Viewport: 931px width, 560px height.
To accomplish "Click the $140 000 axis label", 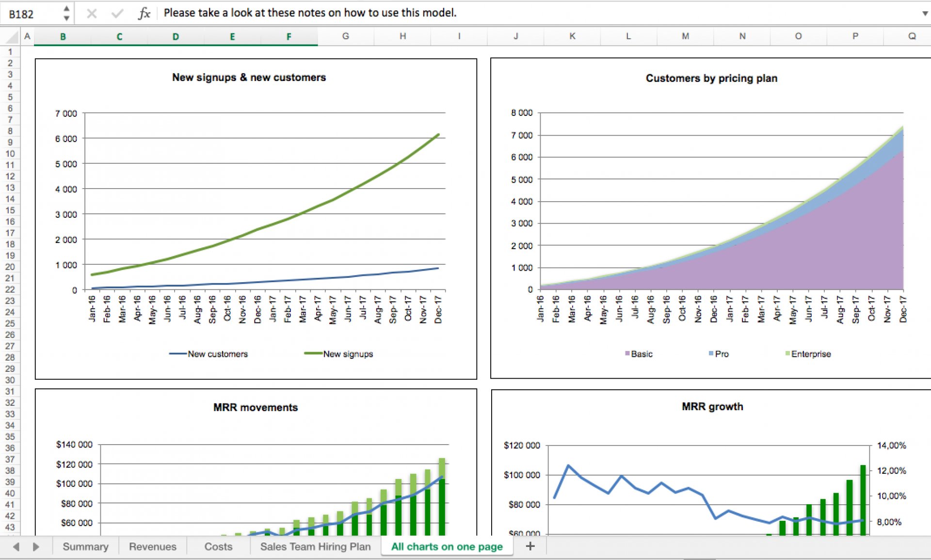I will [x=74, y=445].
